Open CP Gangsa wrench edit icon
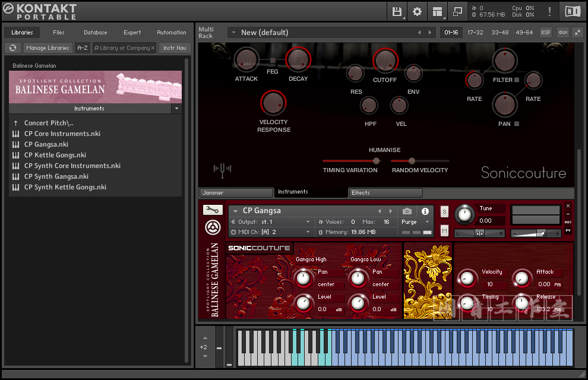 click(x=213, y=210)
